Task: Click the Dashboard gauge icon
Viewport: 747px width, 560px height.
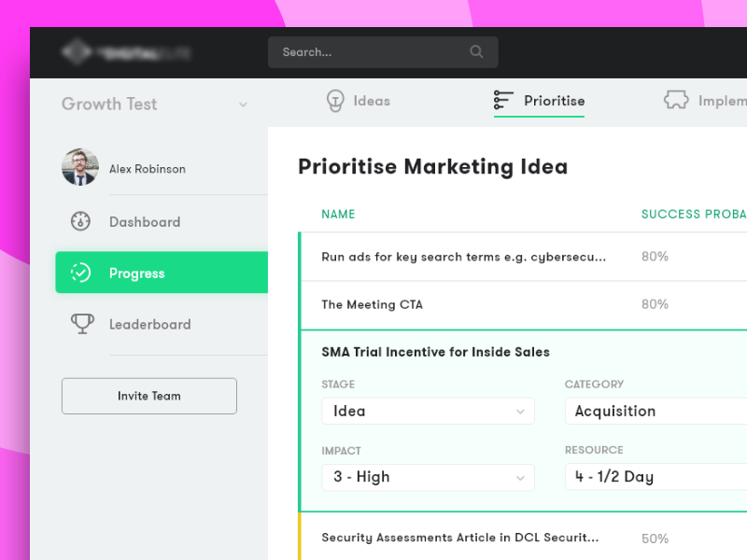Action: [82, 222]
